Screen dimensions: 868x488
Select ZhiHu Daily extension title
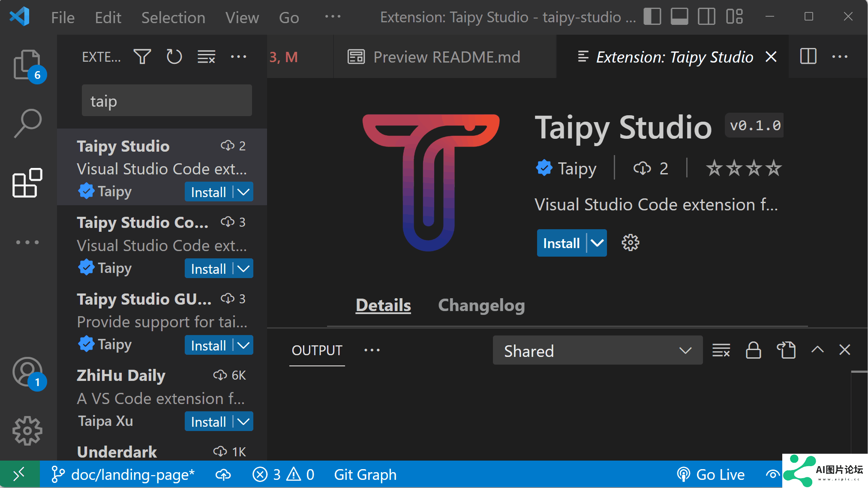[x=121, y=375]
